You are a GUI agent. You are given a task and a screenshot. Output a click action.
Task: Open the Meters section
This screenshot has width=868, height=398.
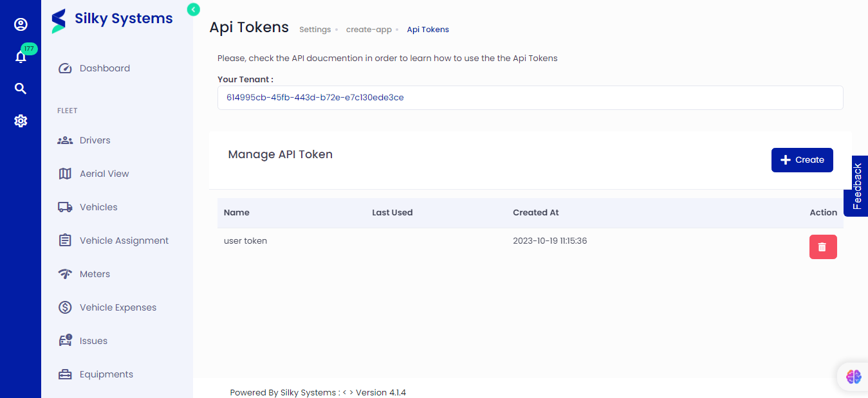[94, 274]
